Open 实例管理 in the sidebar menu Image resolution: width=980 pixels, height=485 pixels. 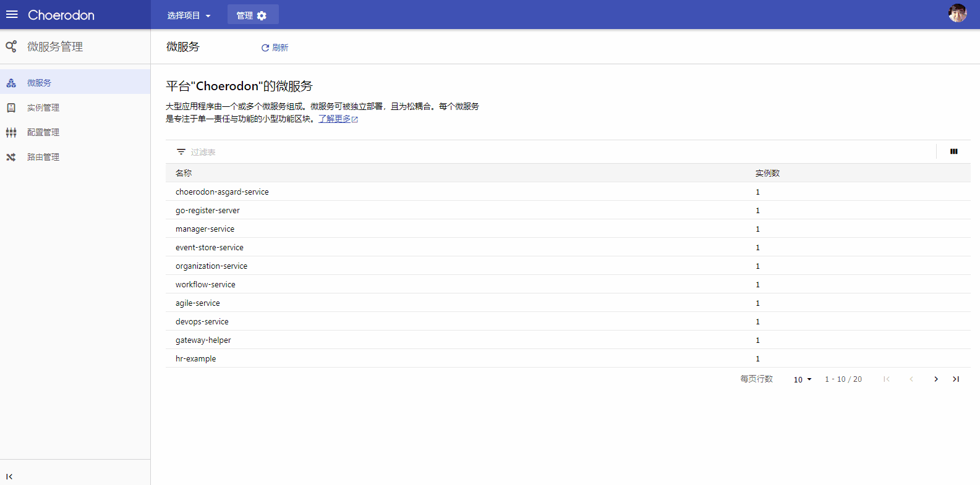75,108
